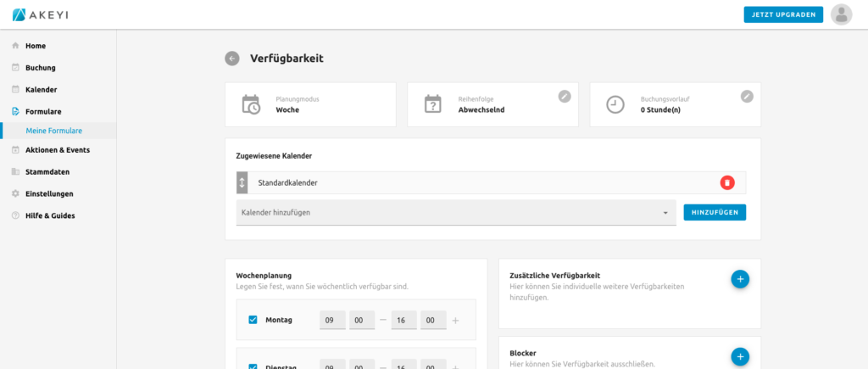Open Aktionen & Events in sidebar
Screen dimensions: 868x369
click(57, 150)
